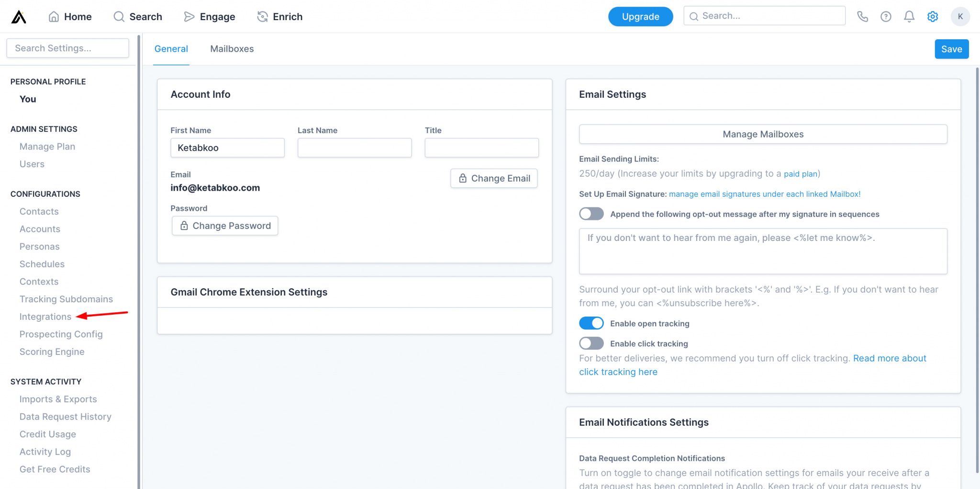Switch to the Mailboxes tab
The width and height of the screenshot is (980, 489).
[232, 49]
